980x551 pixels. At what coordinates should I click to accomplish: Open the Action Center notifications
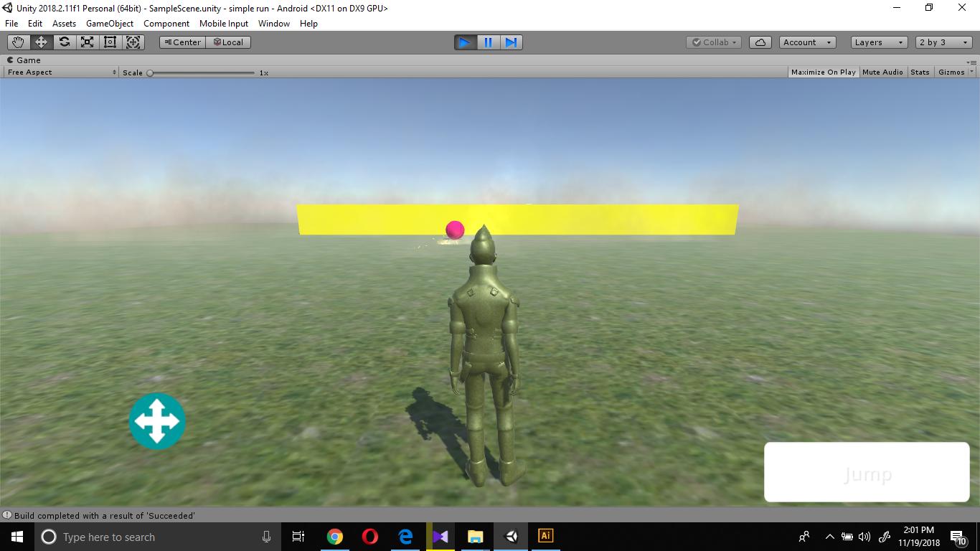pyautogui.click(x=959, y=537)
